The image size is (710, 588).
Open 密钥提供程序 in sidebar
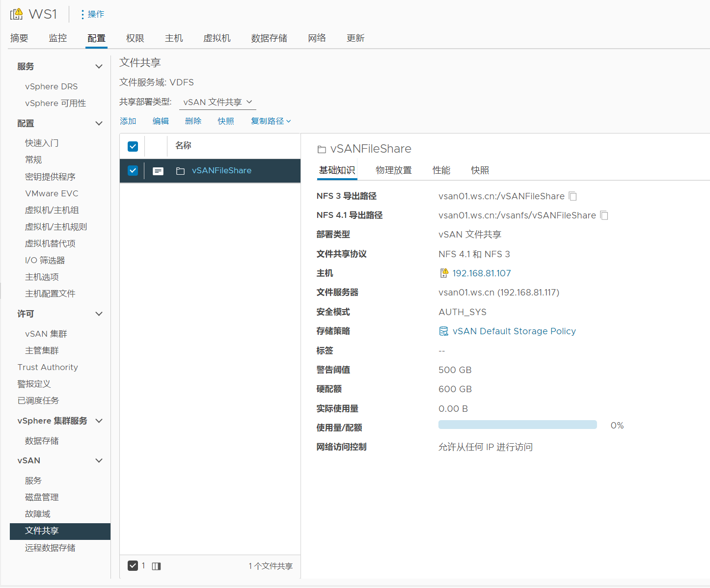tap(50, 177)
